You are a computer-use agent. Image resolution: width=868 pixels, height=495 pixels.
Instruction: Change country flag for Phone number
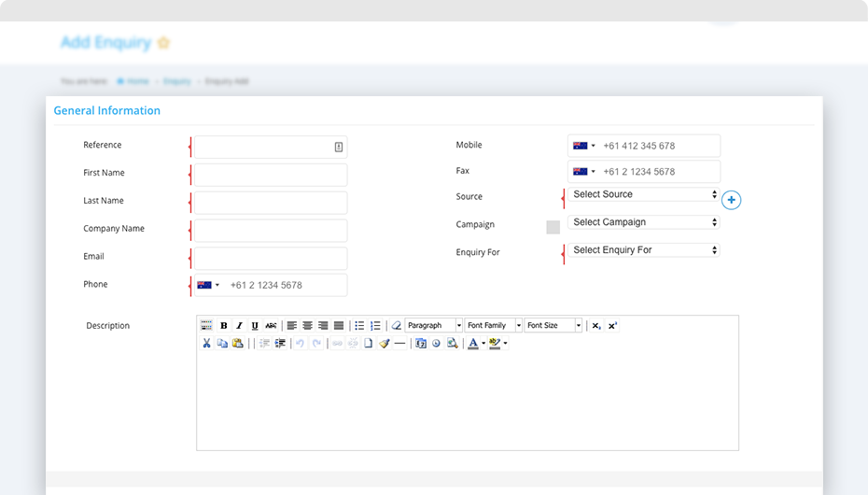click(x=208, y=285)
